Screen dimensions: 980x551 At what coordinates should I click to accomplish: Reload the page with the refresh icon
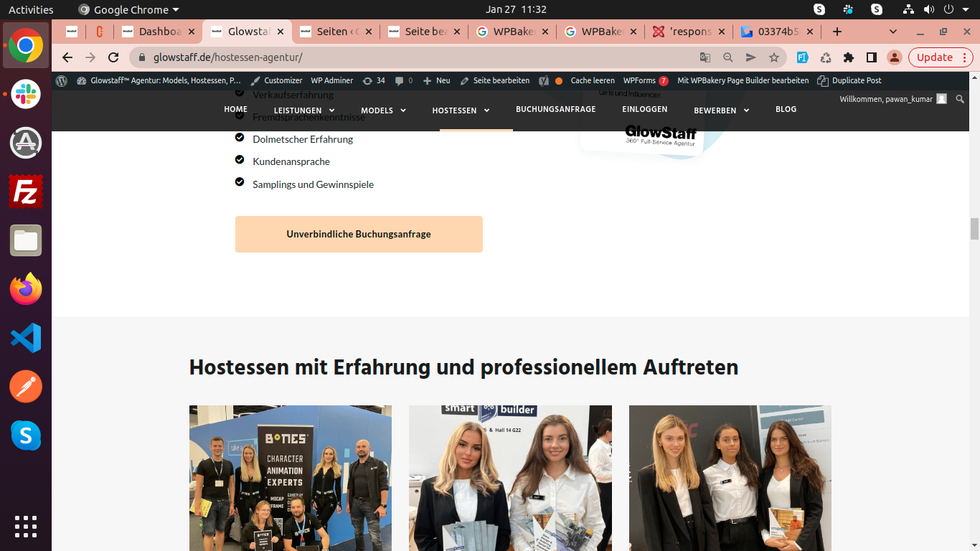coord(113,57)
